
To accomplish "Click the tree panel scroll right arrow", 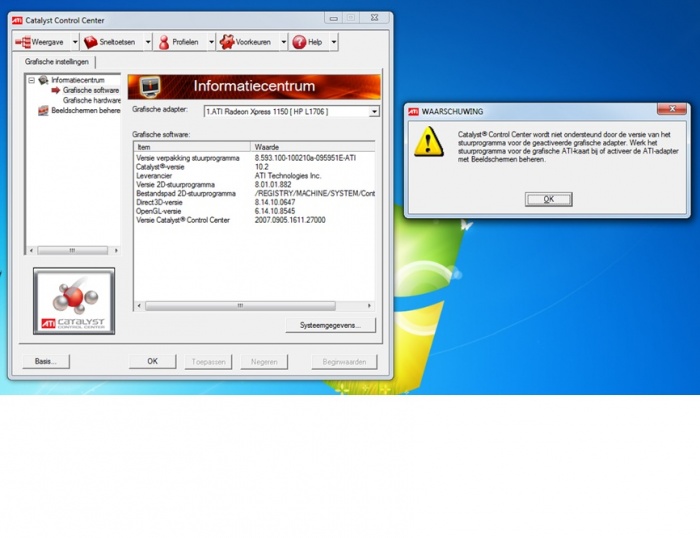I will tap(116, 250).
